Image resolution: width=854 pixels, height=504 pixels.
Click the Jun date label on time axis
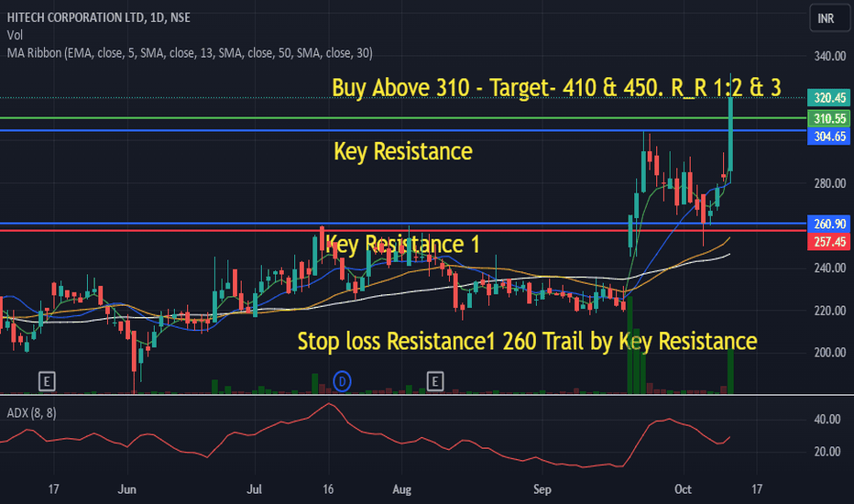(126, 489)
